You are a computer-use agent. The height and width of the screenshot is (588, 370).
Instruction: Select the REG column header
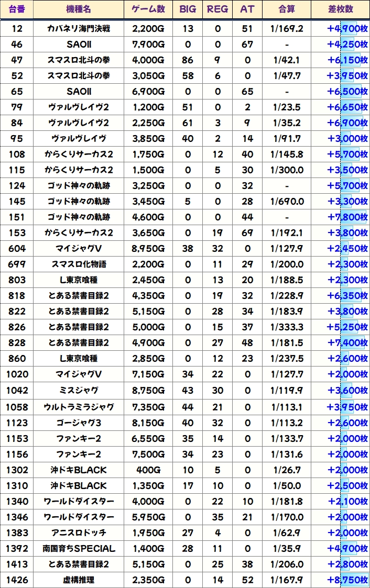coord(217,9)
